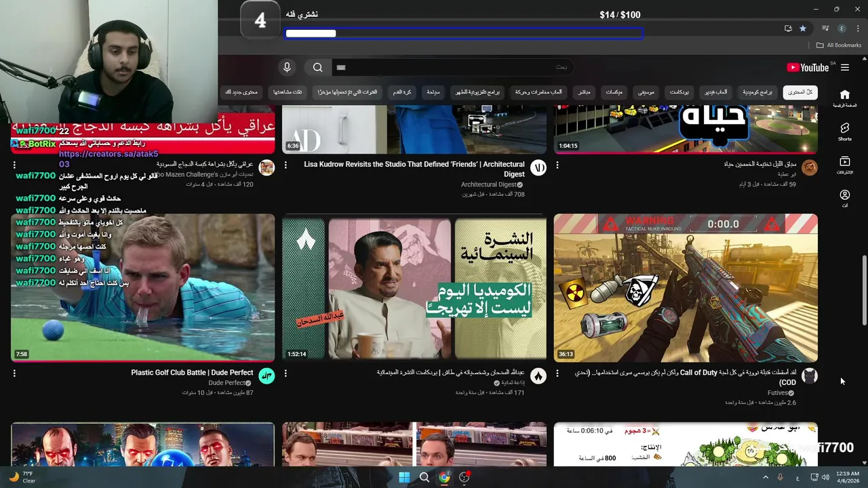Open the سباق الليل تختيمه video thumbnail
Image resolution: width=868 pixels, height=488 pixels.
[x=686, y=129]
